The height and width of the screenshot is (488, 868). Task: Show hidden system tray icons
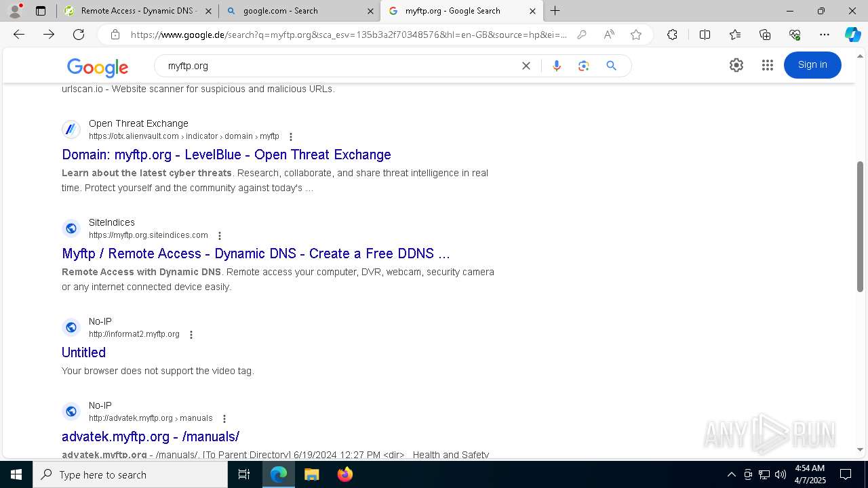tap(731, 474)
